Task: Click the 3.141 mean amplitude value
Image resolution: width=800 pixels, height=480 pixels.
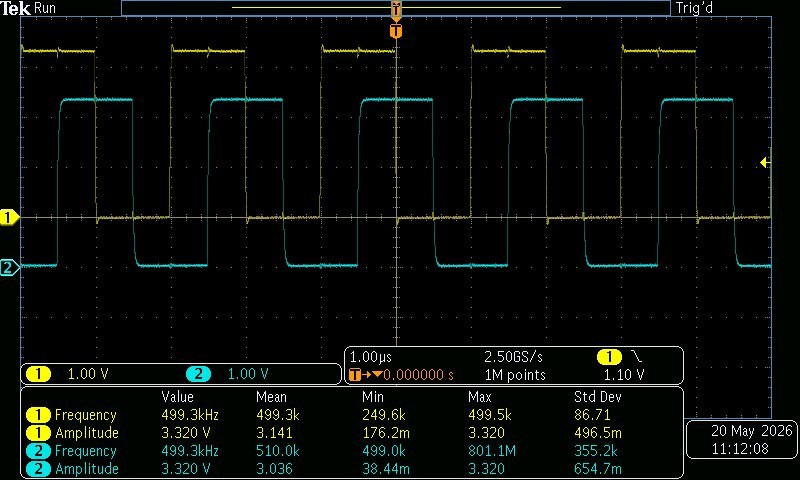Action: [274, 433]
